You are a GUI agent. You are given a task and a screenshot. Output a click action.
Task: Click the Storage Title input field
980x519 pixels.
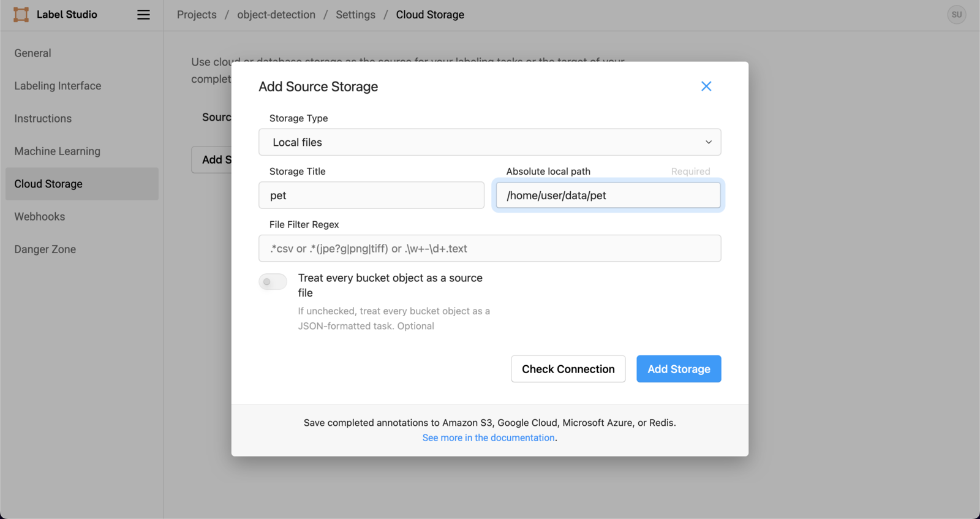click(371, 195)
